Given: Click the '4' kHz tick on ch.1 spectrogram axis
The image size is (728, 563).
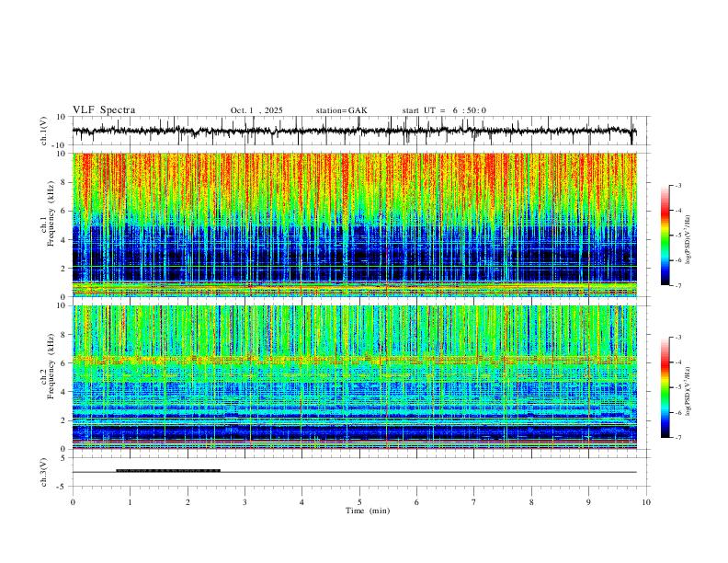Looking at the screenshot, I should pyautogui.click(x=64, y=240).
